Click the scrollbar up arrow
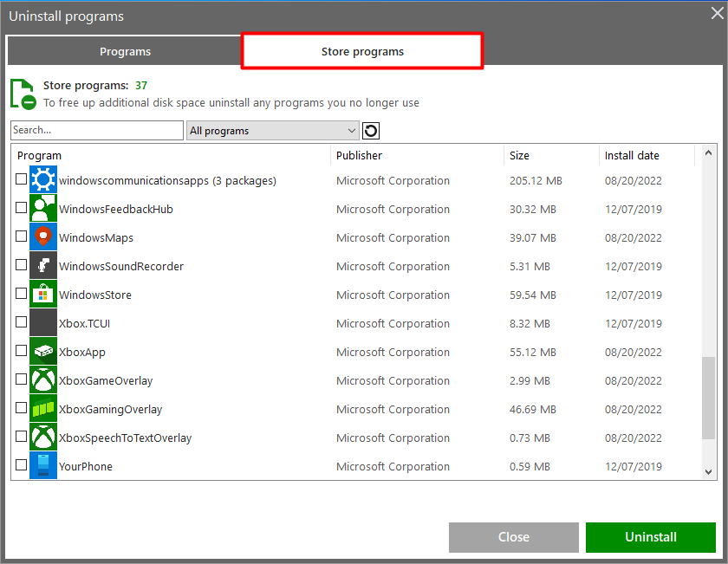 coord(708,152)
